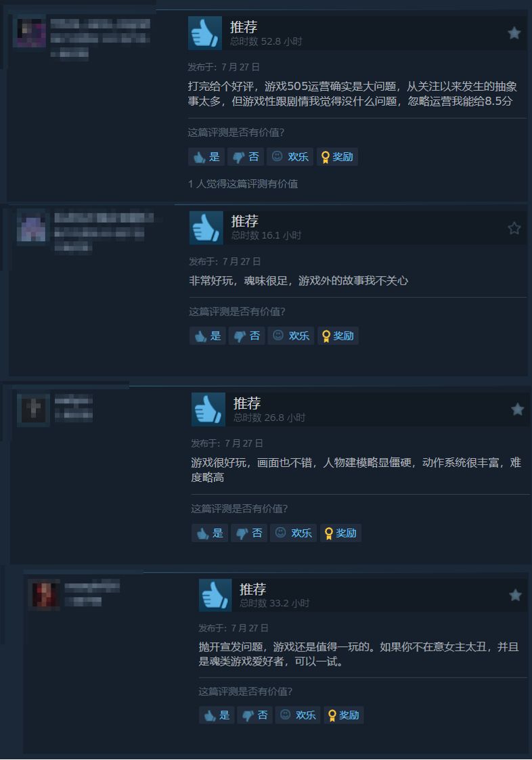Vote 是 on the 人物建模 review
The height and width of the screenshot is (760, 532).
point(210,533)
